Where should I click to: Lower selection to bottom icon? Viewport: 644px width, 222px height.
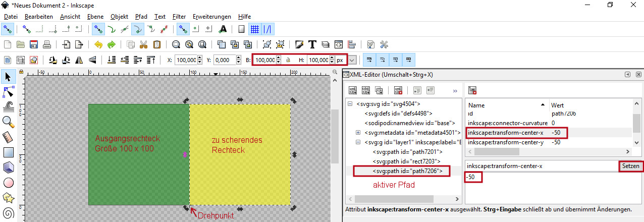(x=112, y=60)
